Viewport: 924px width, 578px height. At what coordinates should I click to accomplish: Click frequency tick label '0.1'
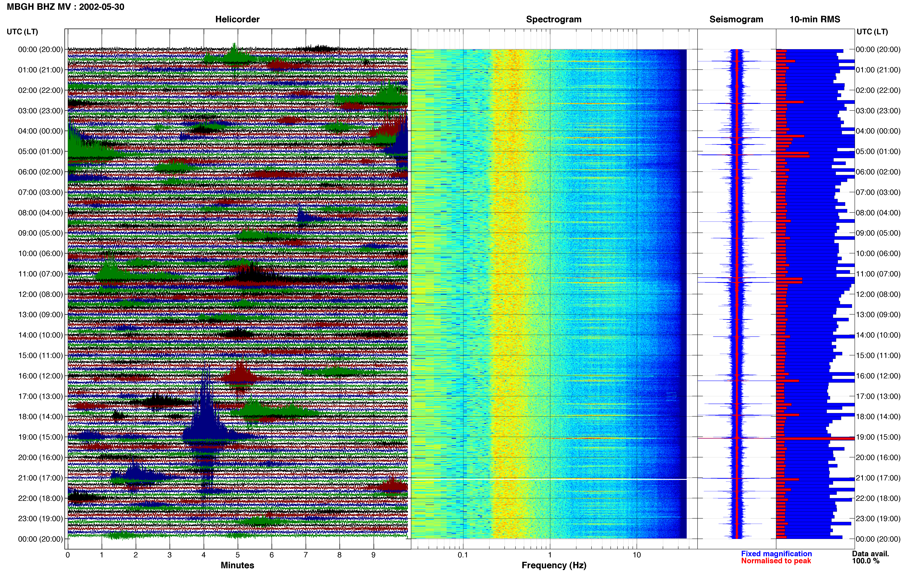pos(463,555)
